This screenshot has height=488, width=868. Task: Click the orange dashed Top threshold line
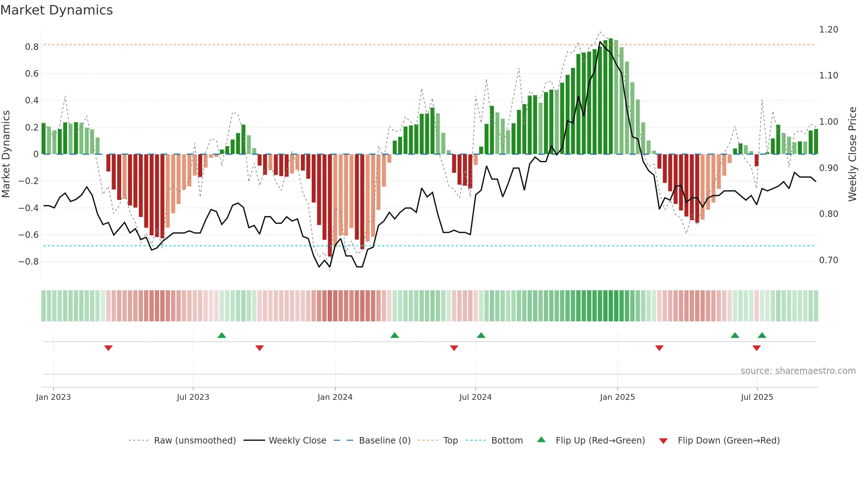tap(429, 45)
